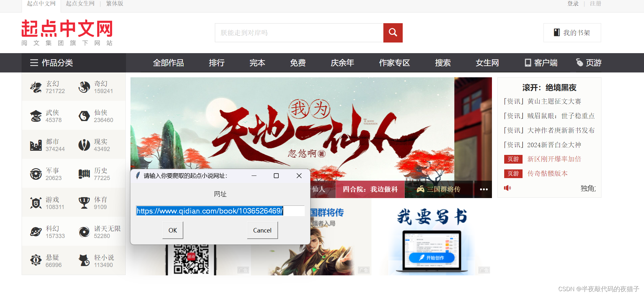Screen dimensions: 644x295
Task: Open news 贼眉鼠眼：世子稳重点
Action: (x=561, y=116)
